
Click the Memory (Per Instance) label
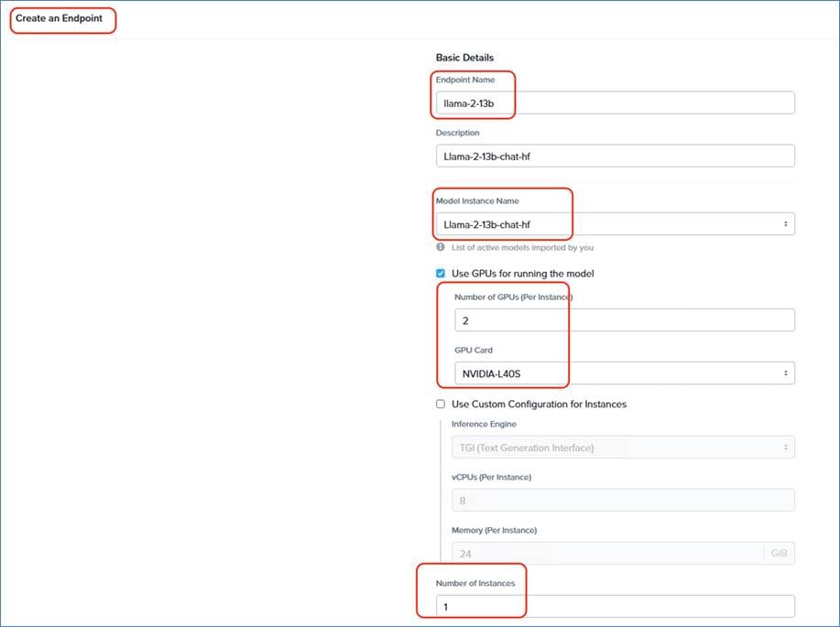[x=494, y=530]
